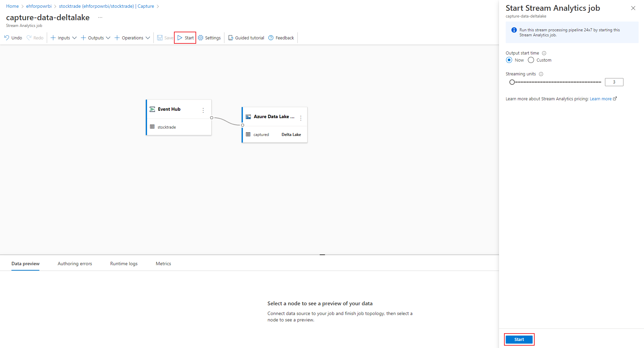Click the Streaming units value field
The image size is (644, 348).
(614, 82)
